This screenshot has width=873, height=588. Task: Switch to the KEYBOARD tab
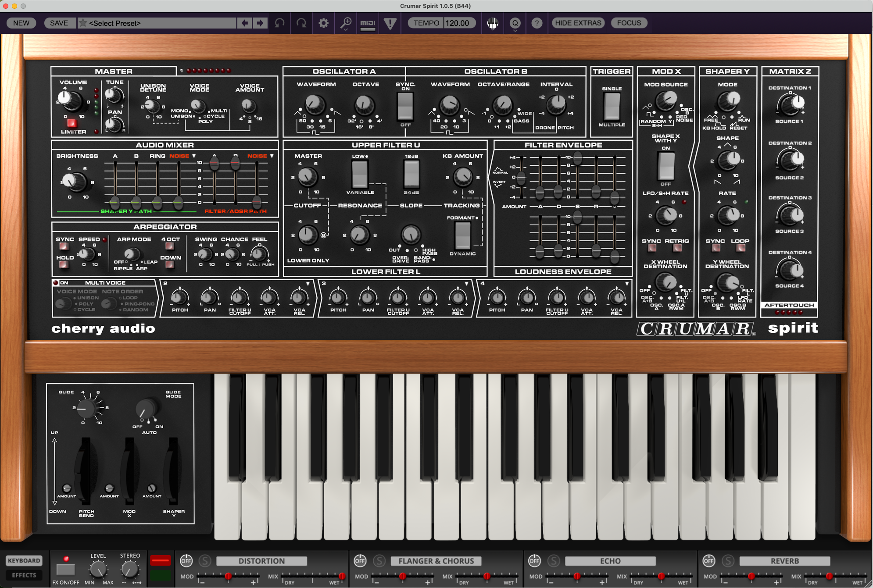click(x=24, y=560)
